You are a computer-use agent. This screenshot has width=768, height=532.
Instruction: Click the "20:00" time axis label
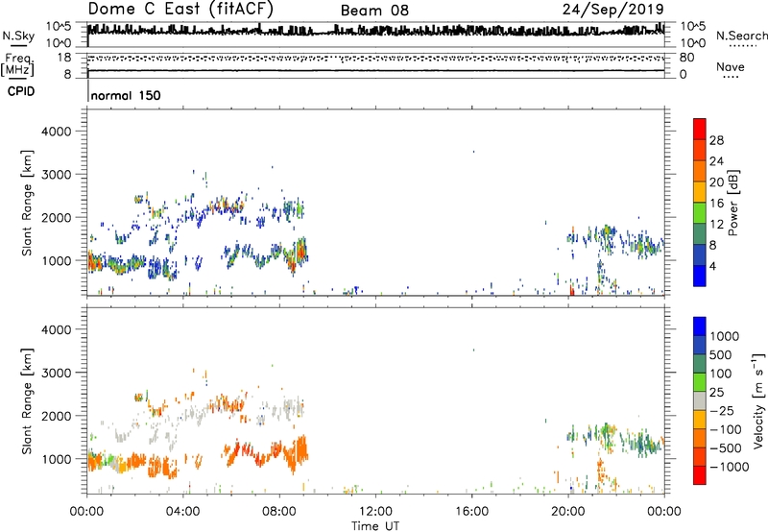tap(568, 512)
